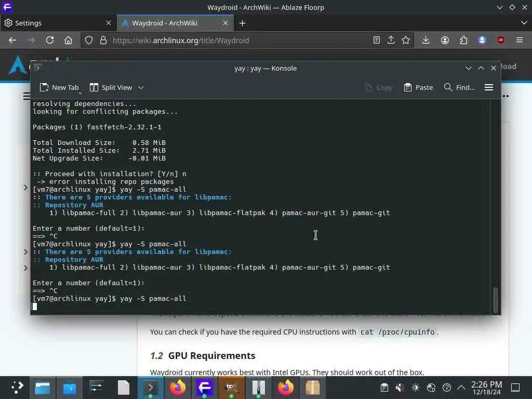
Task: Click the Arch Linux logo
Action: [x=18, y=64]
